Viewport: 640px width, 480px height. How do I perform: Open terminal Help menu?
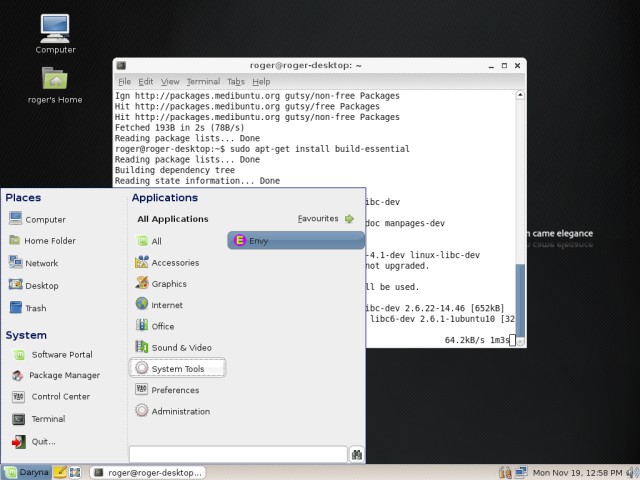(261, 82)
